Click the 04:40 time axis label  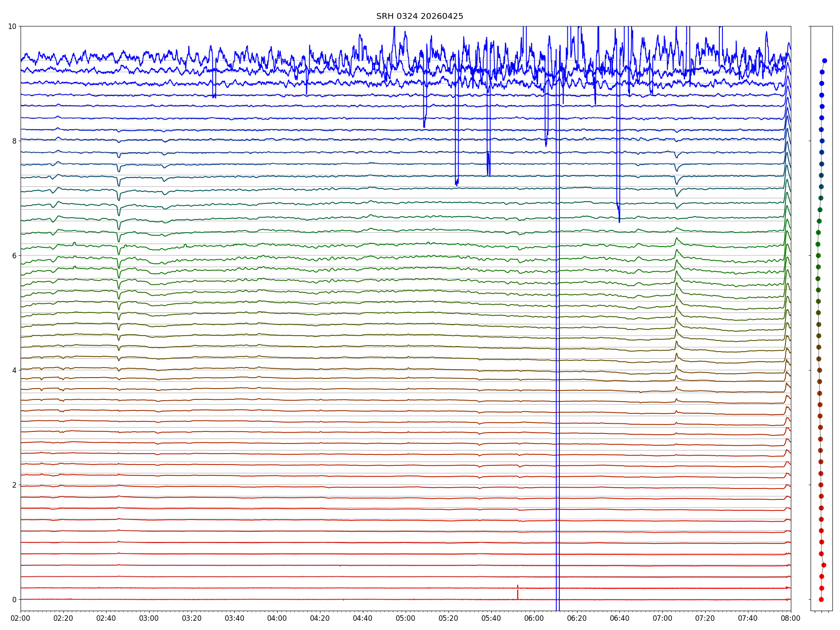[x=363, y=618]
